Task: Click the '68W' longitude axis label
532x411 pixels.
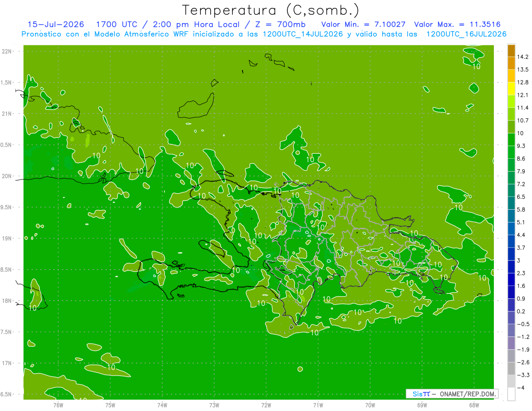Action: (474, 405)
